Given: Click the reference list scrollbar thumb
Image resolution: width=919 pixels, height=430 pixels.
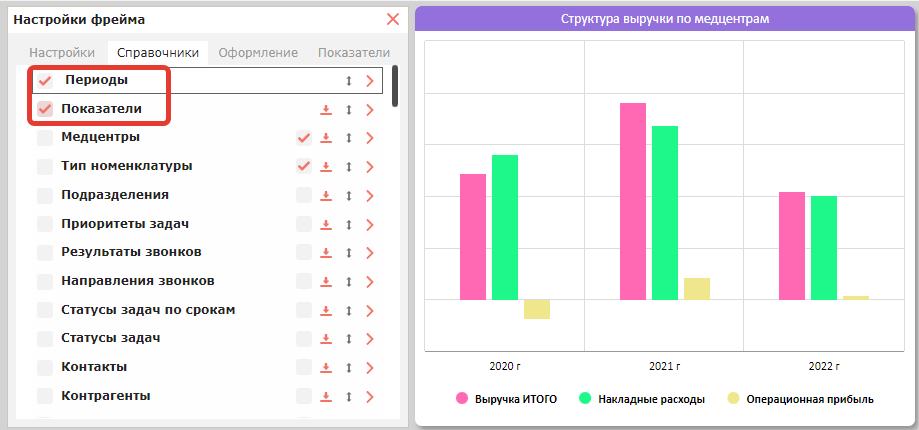Looking at the screenshot, I should point(395,86).
